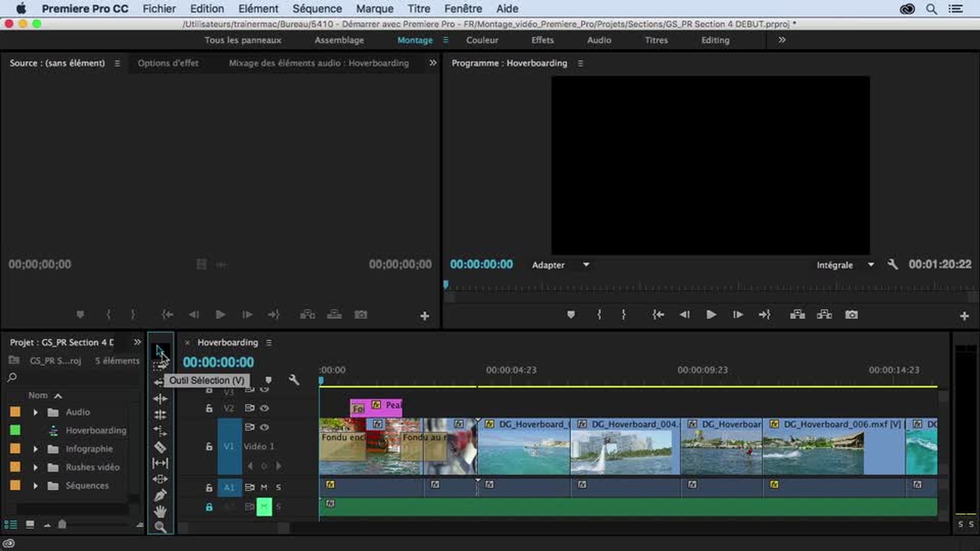Select the Razor tool
The height and width of the screenshot is (551, 980).
160,447
